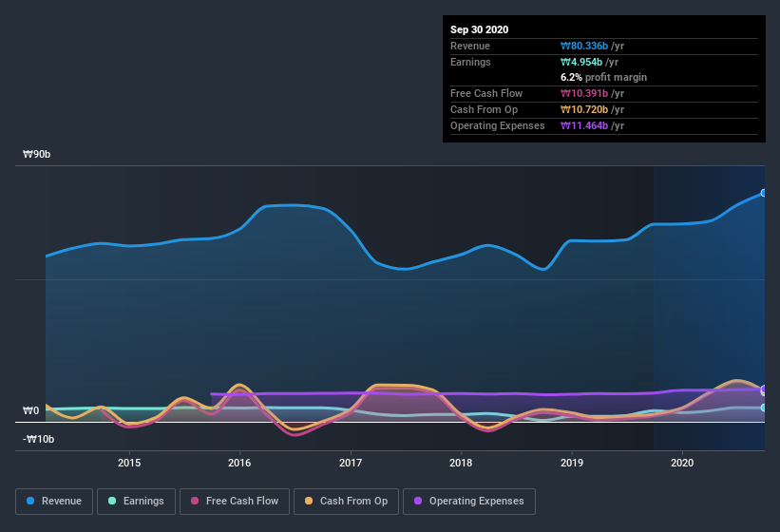Click the purple Operating Expenses legend dot

click(418, 501)
